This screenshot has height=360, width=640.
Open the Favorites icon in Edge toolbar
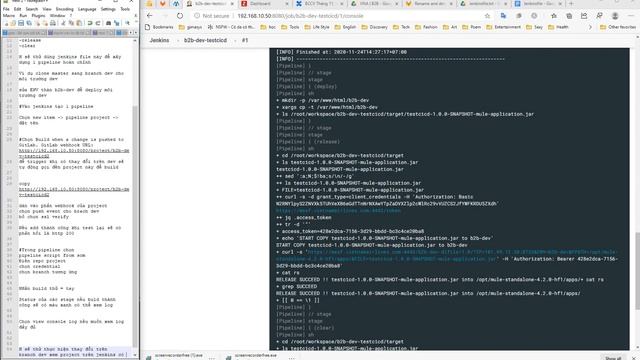[x=553, y=16]
